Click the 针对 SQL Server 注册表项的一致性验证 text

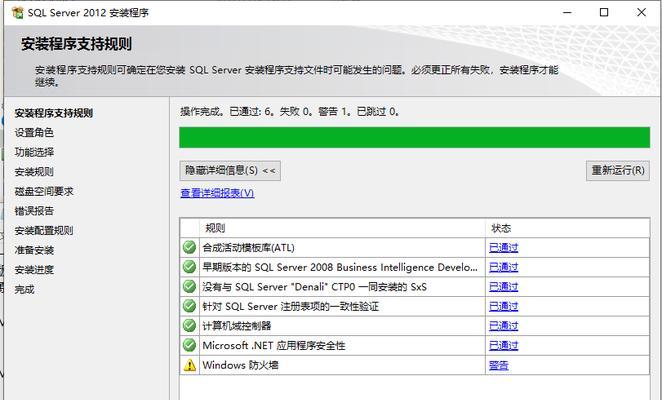[290, 306]
